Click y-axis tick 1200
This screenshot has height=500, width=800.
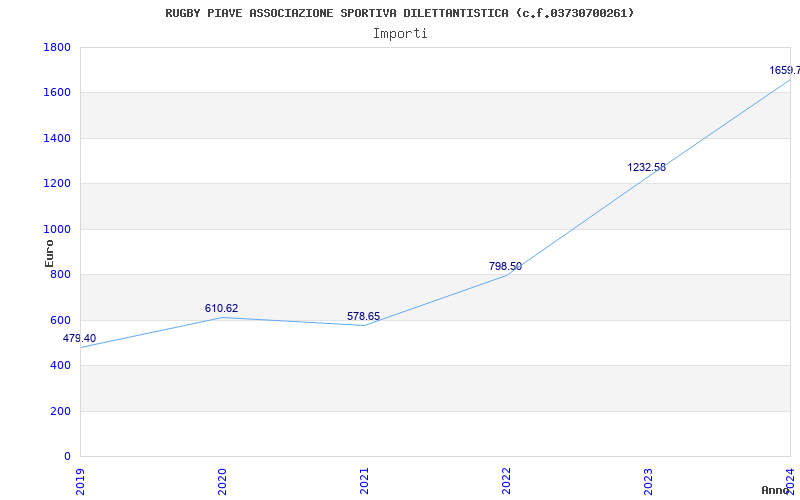click(x=57, y=184)
